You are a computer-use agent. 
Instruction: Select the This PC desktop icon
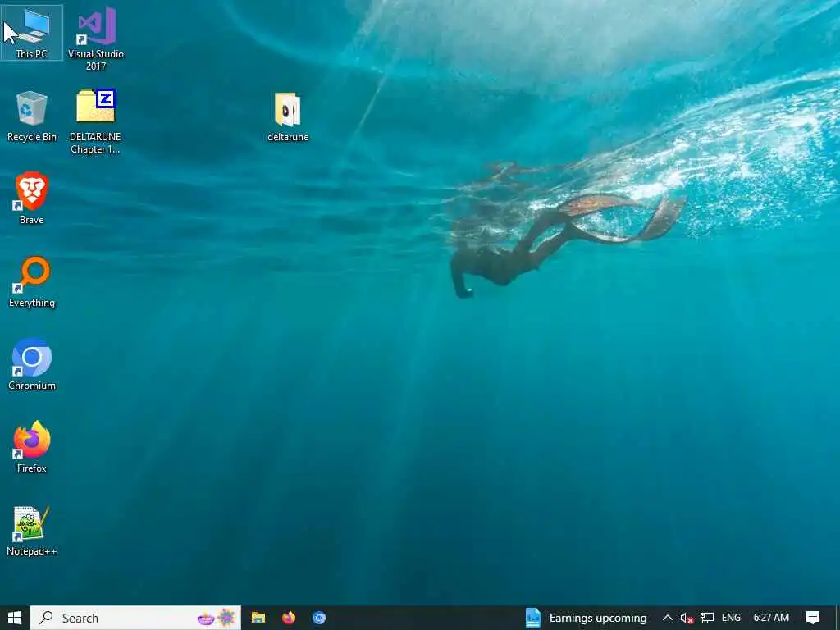[32, 33]
